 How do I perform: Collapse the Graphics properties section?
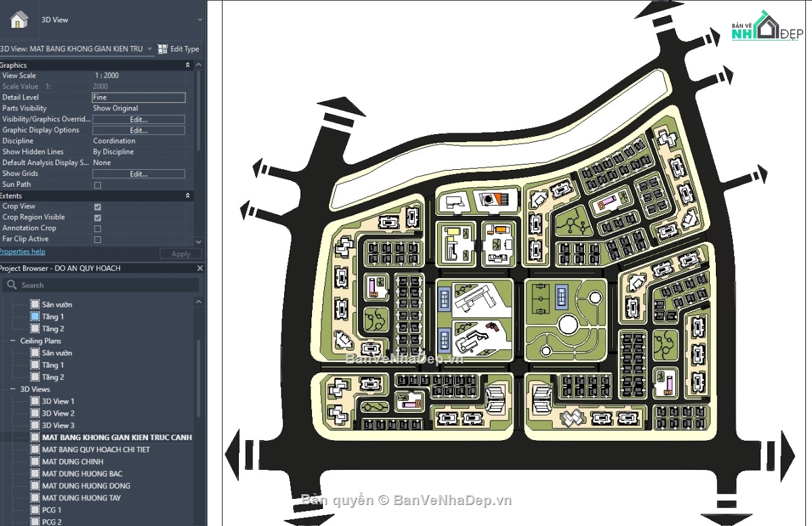coord(188,66)
